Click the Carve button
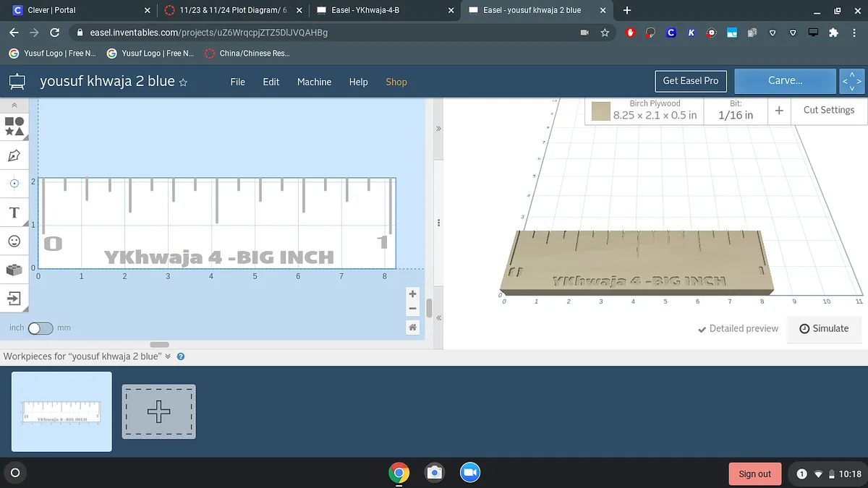 (786, 81)
